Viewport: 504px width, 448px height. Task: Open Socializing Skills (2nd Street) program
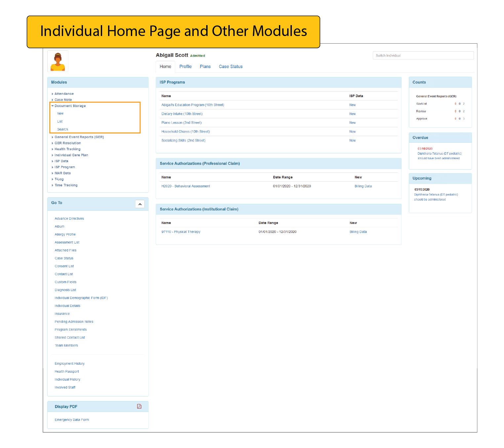click(x=183, y=141)
